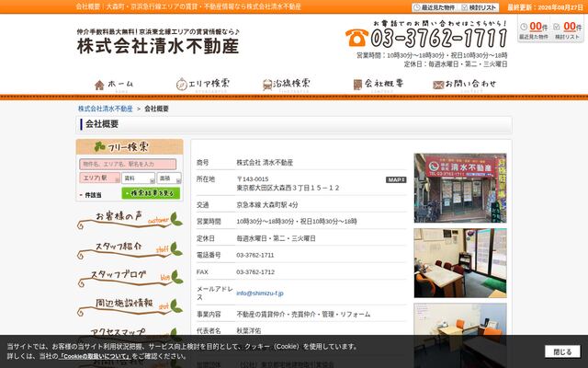View the storefront exterior photo
The image size is (588, 368).
point(460,188)
